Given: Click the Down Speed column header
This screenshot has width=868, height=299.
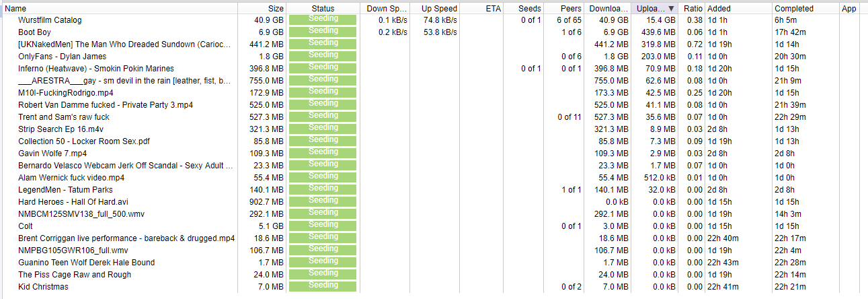Looking at the screenshot, I should [x=387, y=9].
